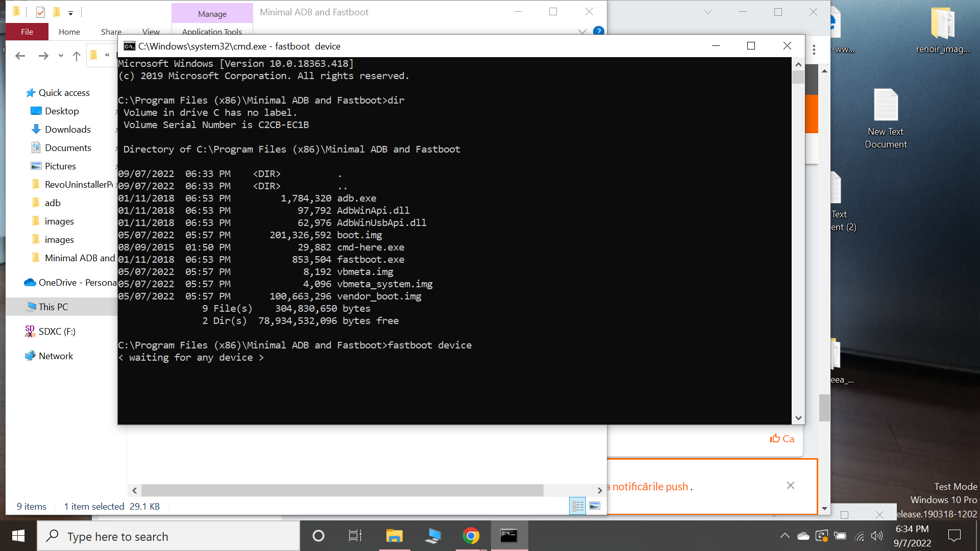
Task: Open battery status tray icon
Action: pyautogui.click(x=840, y=536)
